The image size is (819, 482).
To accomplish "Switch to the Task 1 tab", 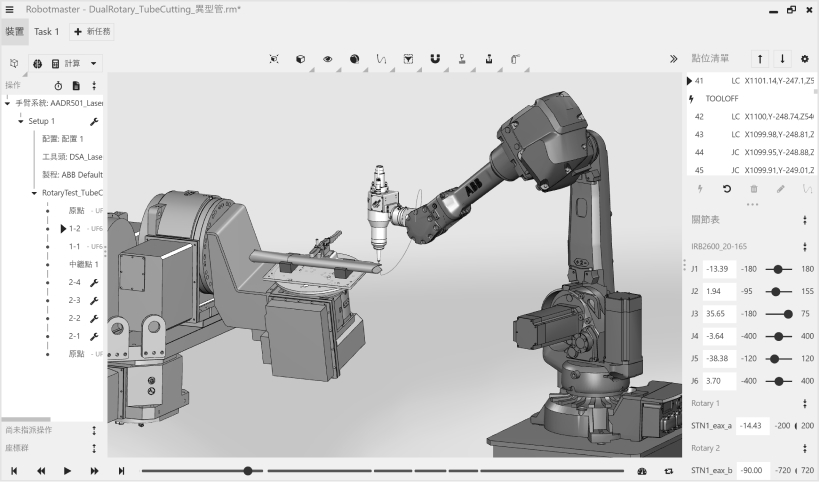I will pos(47,31).
